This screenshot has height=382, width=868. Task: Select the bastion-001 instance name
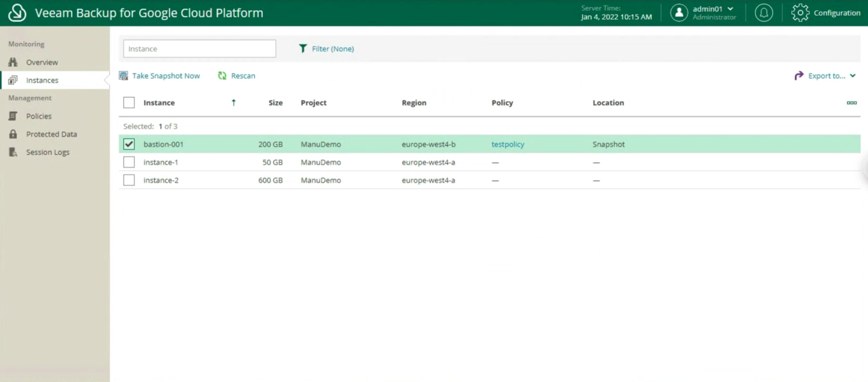click(x=163, y=144)
